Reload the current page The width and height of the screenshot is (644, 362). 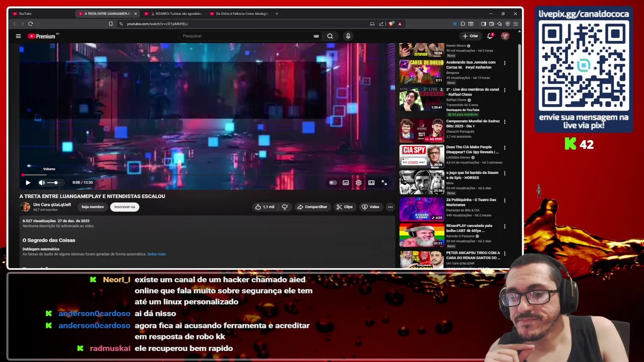31,24
